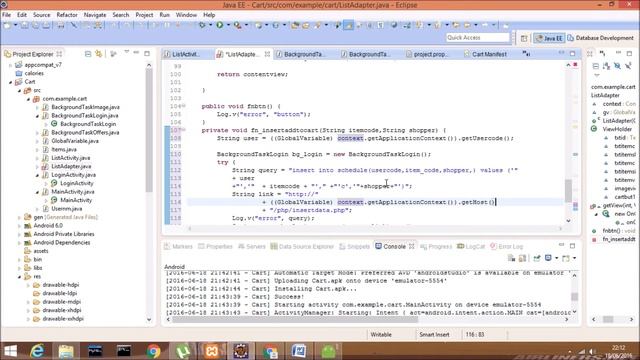Select Android Private Libraries node
Image resolution: width=640 pixels, height=360 pixels.
[64, 234]
